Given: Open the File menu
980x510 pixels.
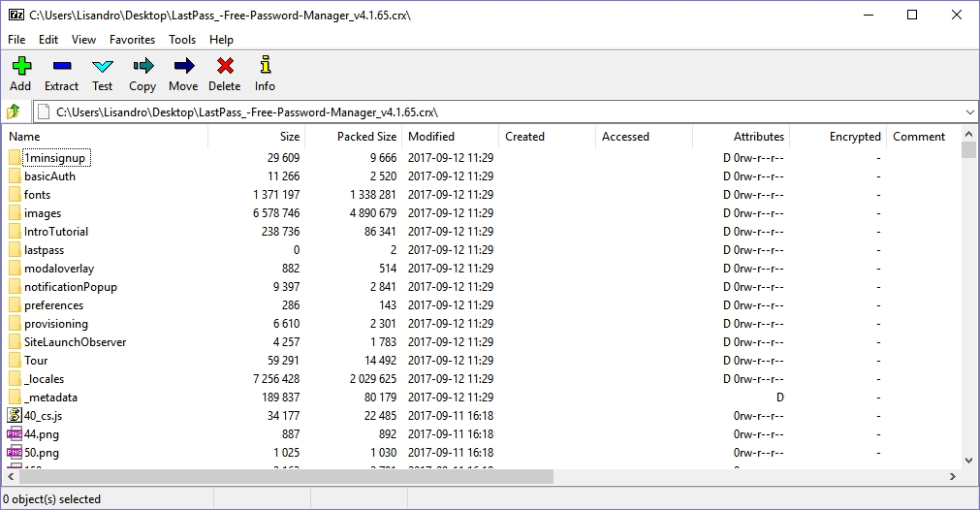Looking at the screenshot, I should click(16, 40).
